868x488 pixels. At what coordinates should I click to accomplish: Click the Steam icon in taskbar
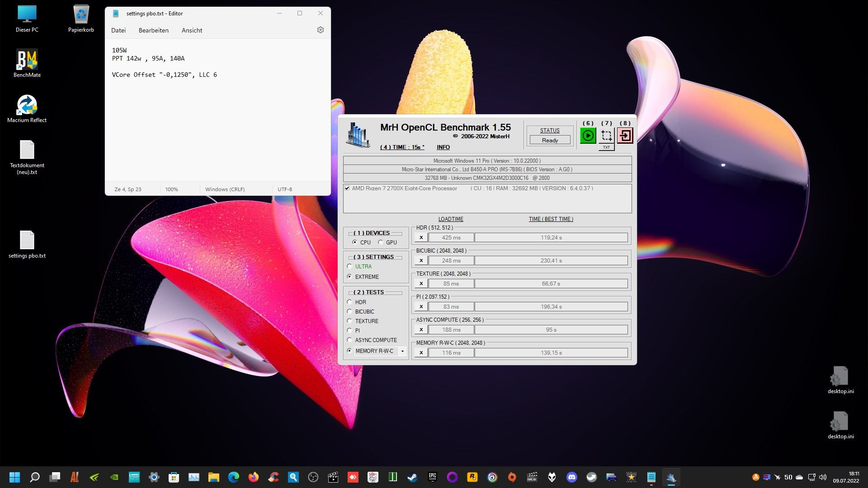pos(412,477)
